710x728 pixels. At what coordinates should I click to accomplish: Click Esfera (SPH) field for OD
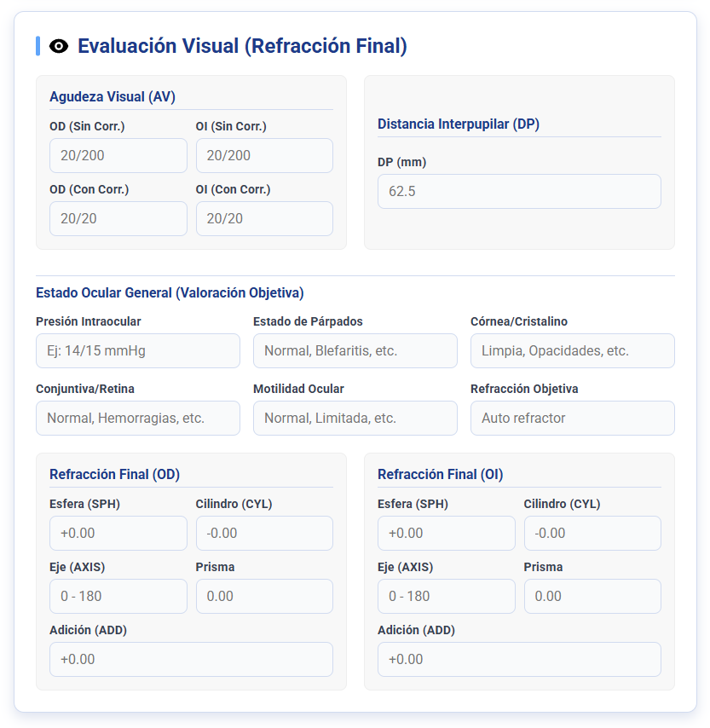pos(118,533)
